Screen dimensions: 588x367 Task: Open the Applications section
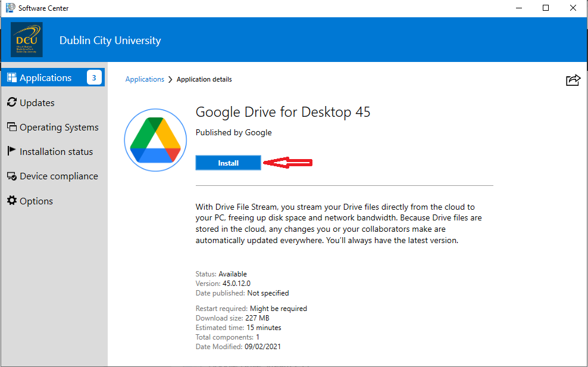(53, 77)
